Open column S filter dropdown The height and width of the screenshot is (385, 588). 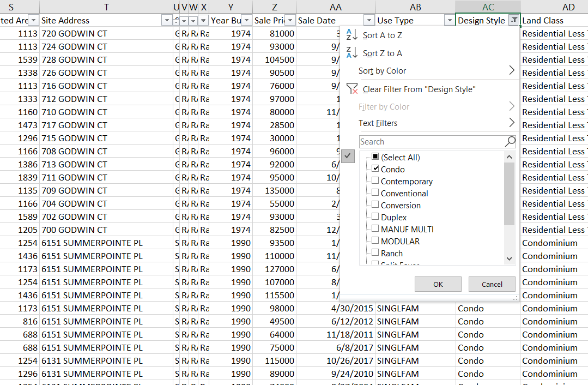(x=34, y=20)
